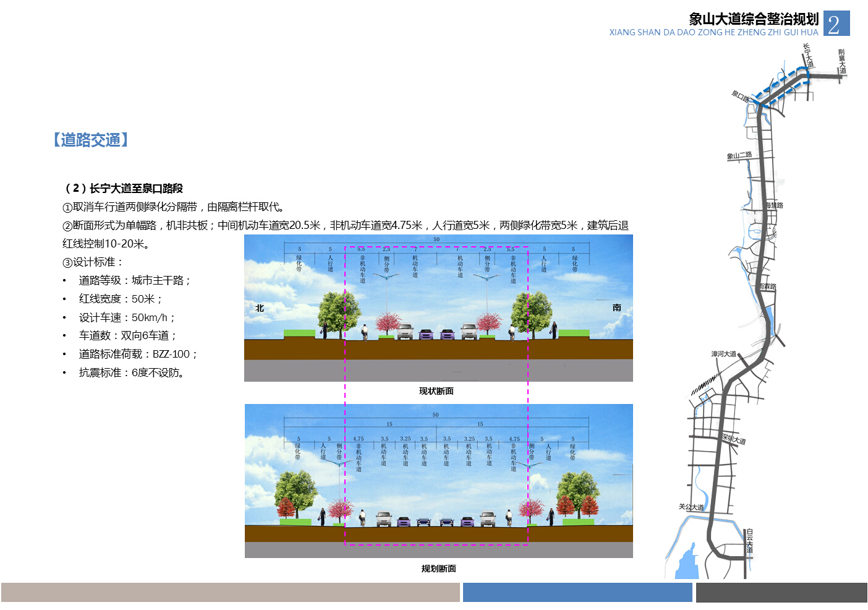Image resolution: width=868 pixels, height=610 pixels.
Task: Click the 象山大道综合整治规划 title
Action: [x=753, y=19]
